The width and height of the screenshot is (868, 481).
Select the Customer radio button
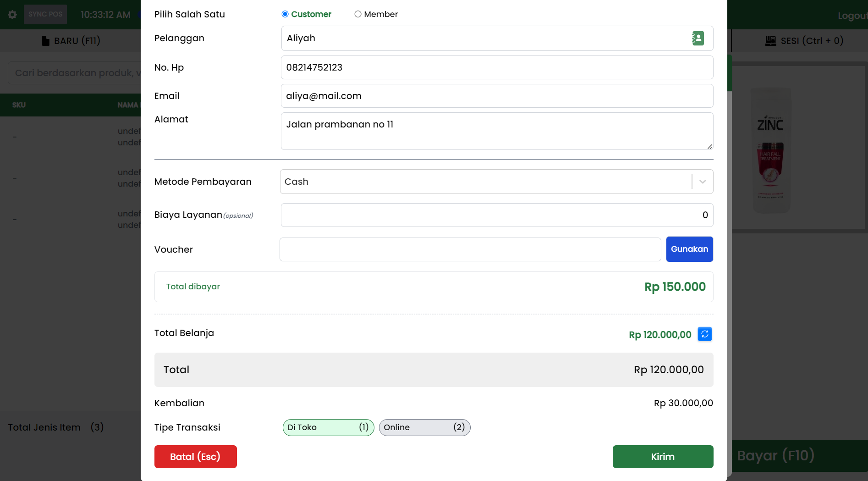pos(285,14)
